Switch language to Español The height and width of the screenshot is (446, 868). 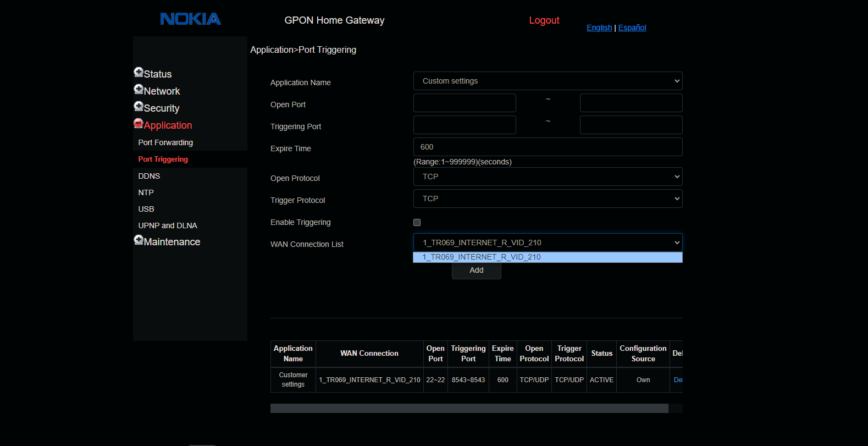pyautogui.click(x=632, y=27)
